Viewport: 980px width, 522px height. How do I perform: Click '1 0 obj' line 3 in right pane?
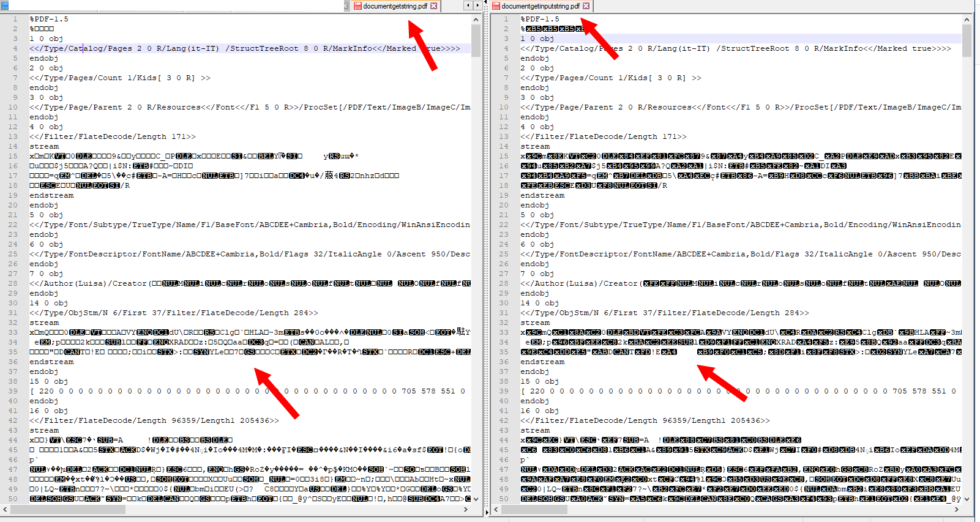(537, 39)
